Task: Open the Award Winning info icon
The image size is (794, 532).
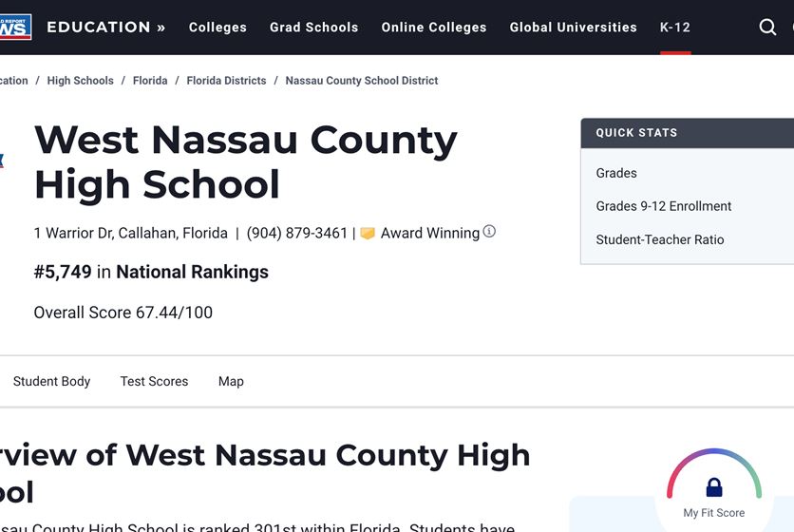Action: (489, 231)
